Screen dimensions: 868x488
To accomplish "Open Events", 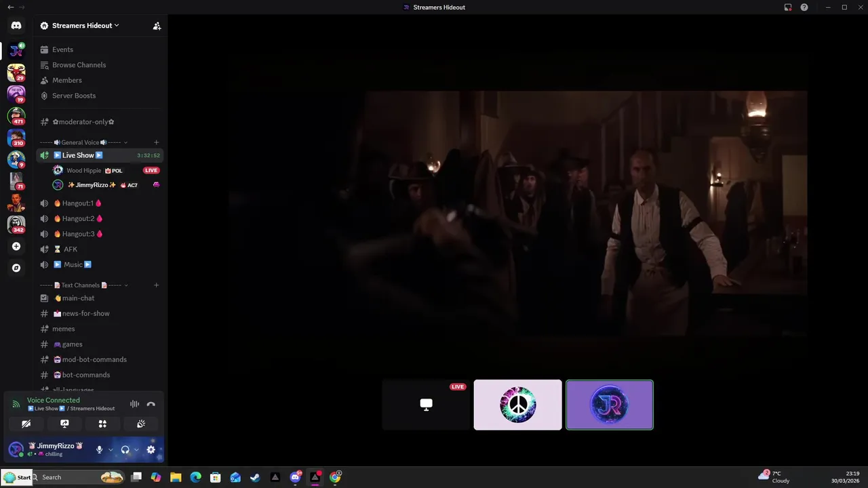I will coord(100,49).
